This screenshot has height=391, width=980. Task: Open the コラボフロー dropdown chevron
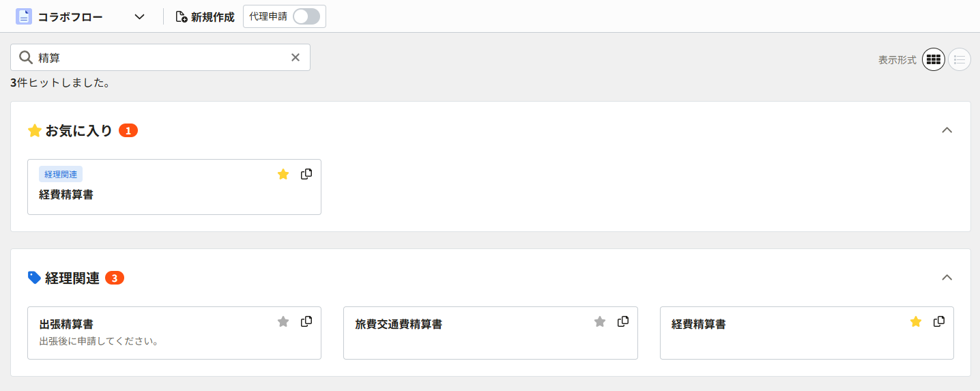(139, 17)
